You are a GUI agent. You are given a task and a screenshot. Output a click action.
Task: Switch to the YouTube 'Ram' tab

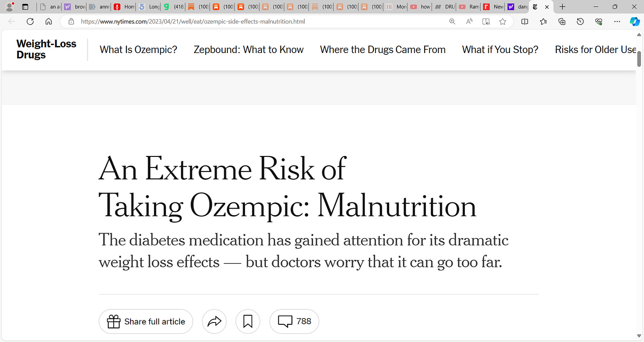pos(469,7)
